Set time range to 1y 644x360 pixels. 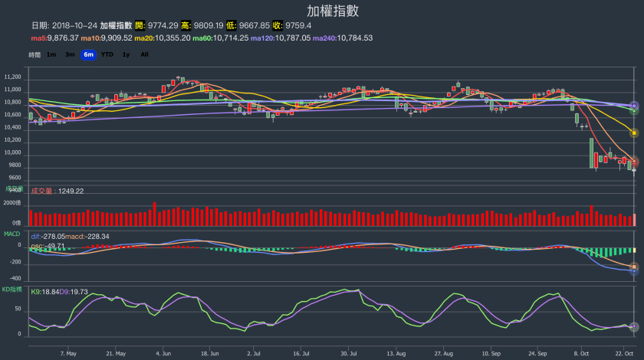pos(127,54)
